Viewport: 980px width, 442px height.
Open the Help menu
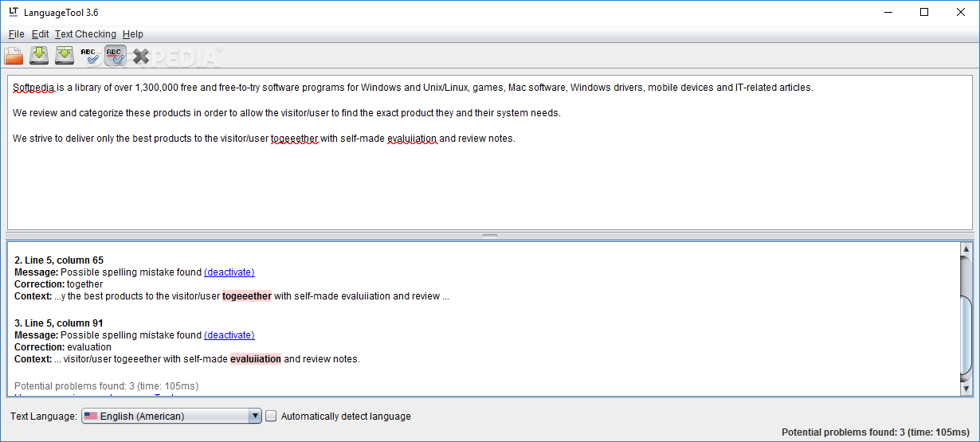point(133,34)
